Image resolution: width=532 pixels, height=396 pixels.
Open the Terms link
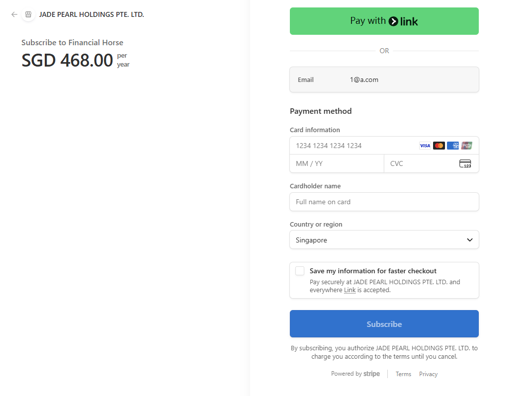(x=403, y=374)
